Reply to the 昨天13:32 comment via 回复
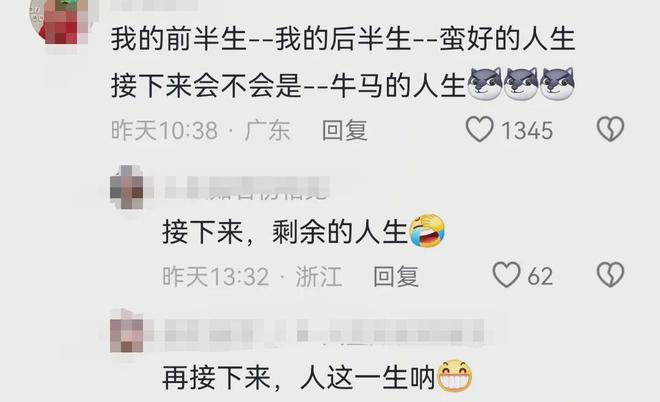Screen dimensions: 660x402 (396, 277)
